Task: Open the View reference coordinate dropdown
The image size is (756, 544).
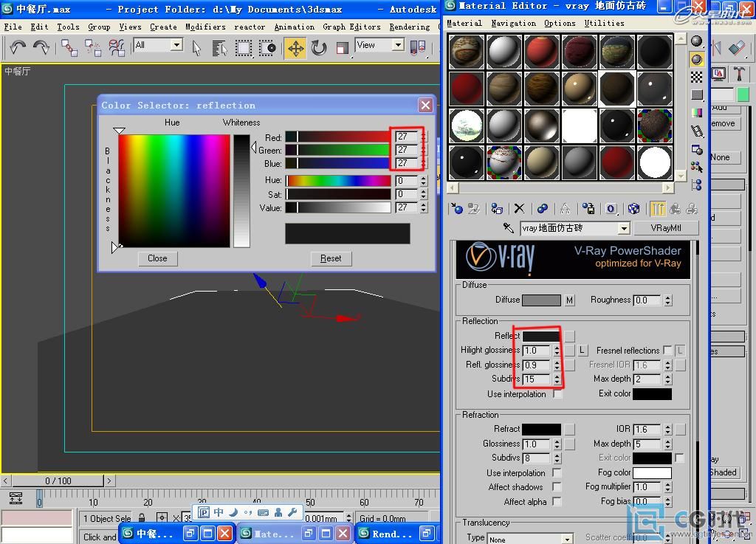Action: (398, 45)
